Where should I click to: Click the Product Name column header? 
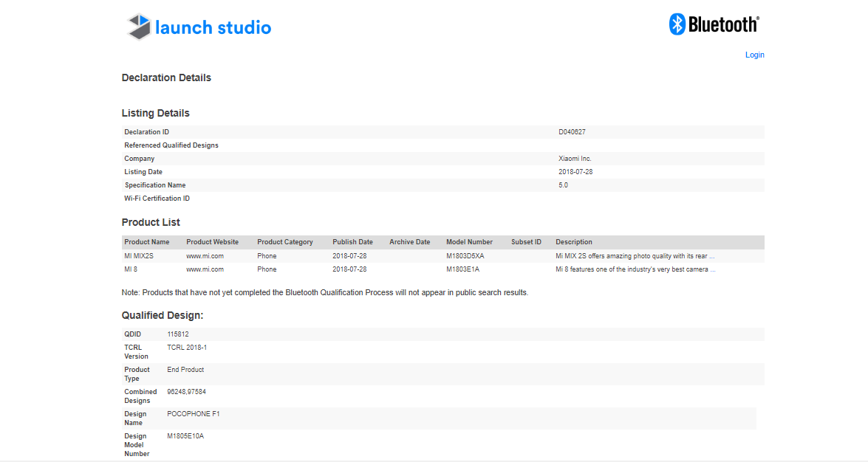click(147, 242)
